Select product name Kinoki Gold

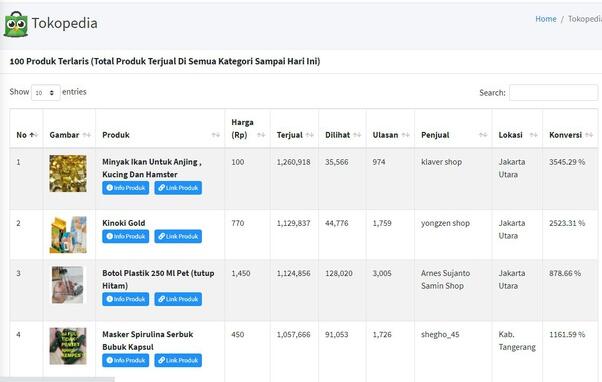coord(124,223)
